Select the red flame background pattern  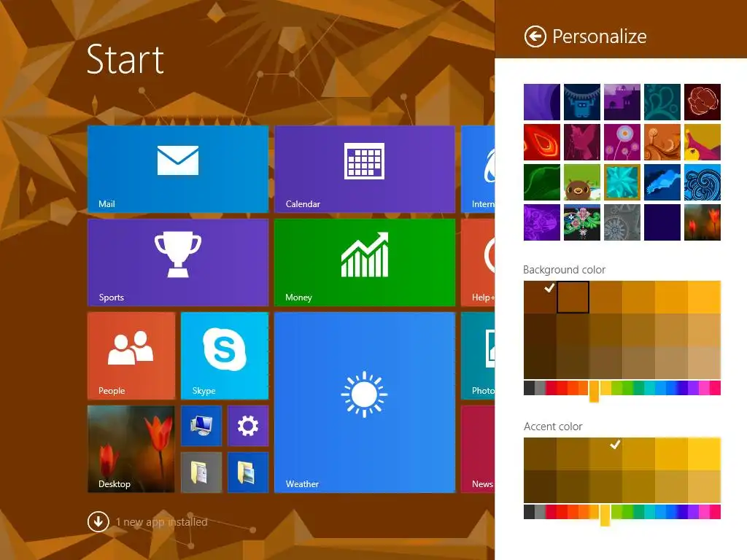tap(542, 142)
